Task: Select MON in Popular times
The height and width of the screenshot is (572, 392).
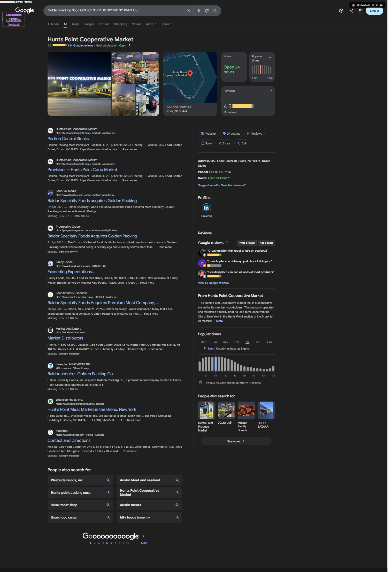Action: click(203, 342)
